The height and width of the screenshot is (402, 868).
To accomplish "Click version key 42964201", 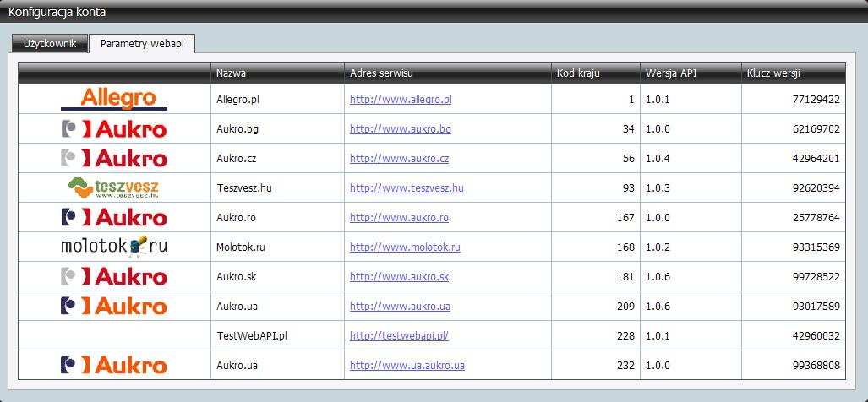I will (x=816, y=159).
